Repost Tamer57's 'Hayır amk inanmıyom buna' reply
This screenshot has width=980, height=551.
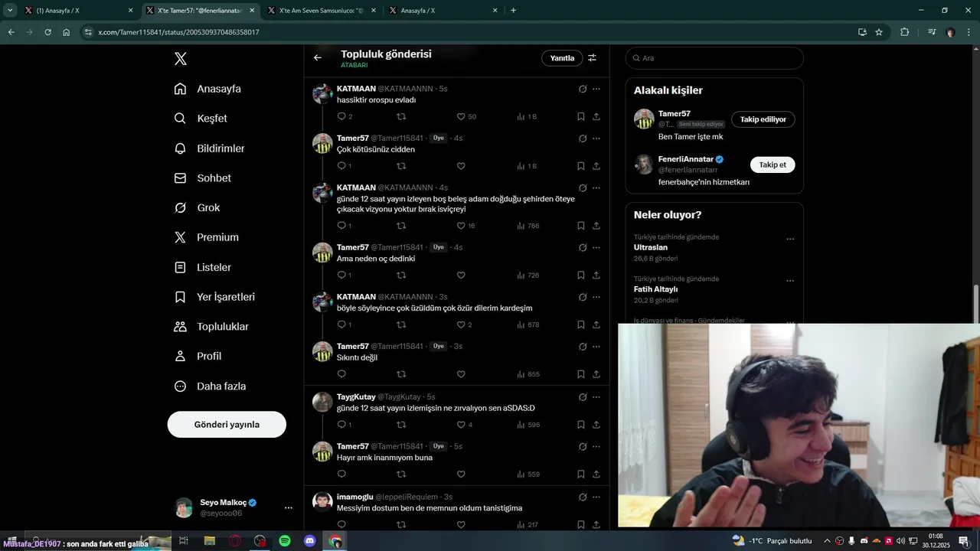(x=401, y=474)
